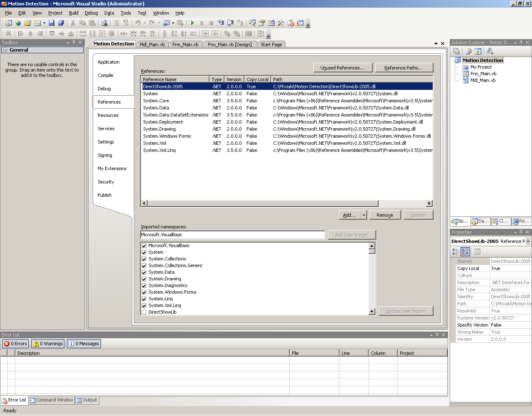Click the imported namespaces vertical scrollbar thumb
This screenshot has height=416, width=532.
[x=372, y=251]
